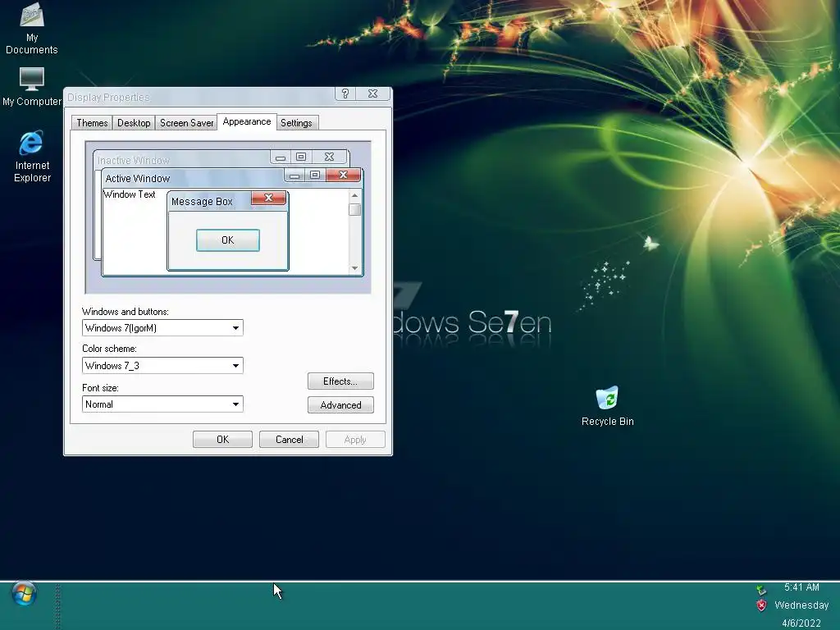Click the Window Text sample
Viewport: 840px width, 630px height.
[129, 194]
